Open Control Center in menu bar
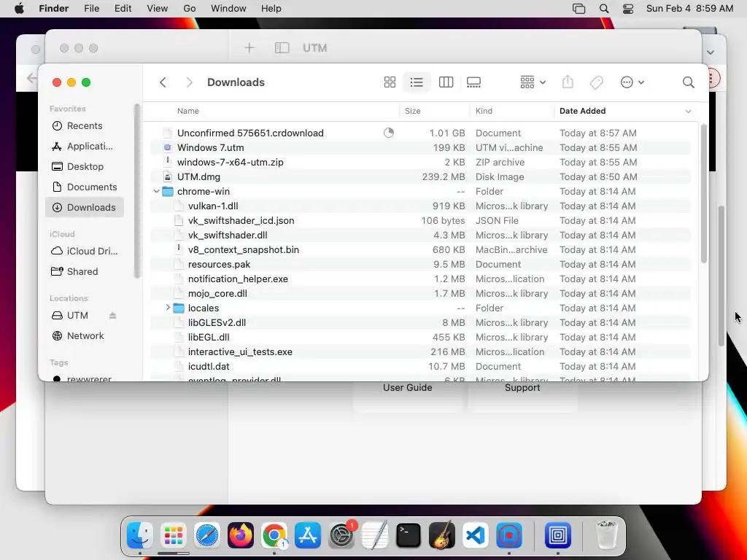This screenshot has width=747, height=560. pyautogui.click(x=628, y=9)
